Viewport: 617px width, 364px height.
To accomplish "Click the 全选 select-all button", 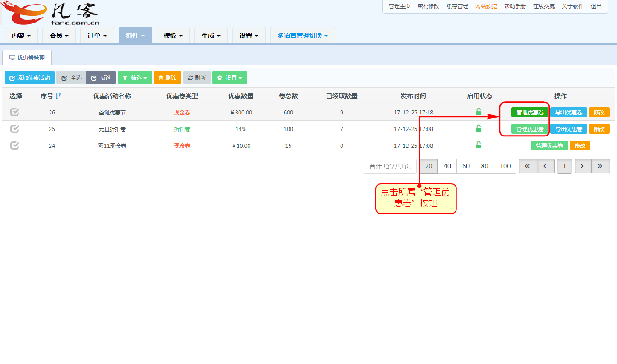I will tap(71, 77).
